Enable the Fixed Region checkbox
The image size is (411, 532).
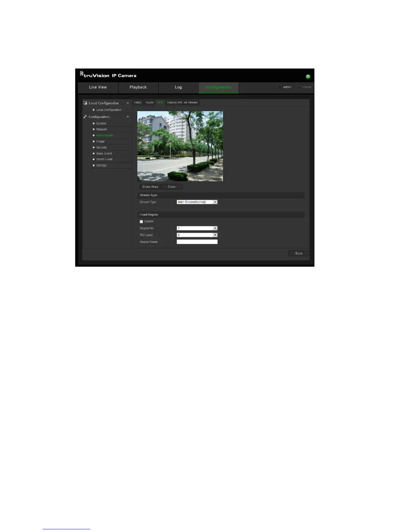141,222
